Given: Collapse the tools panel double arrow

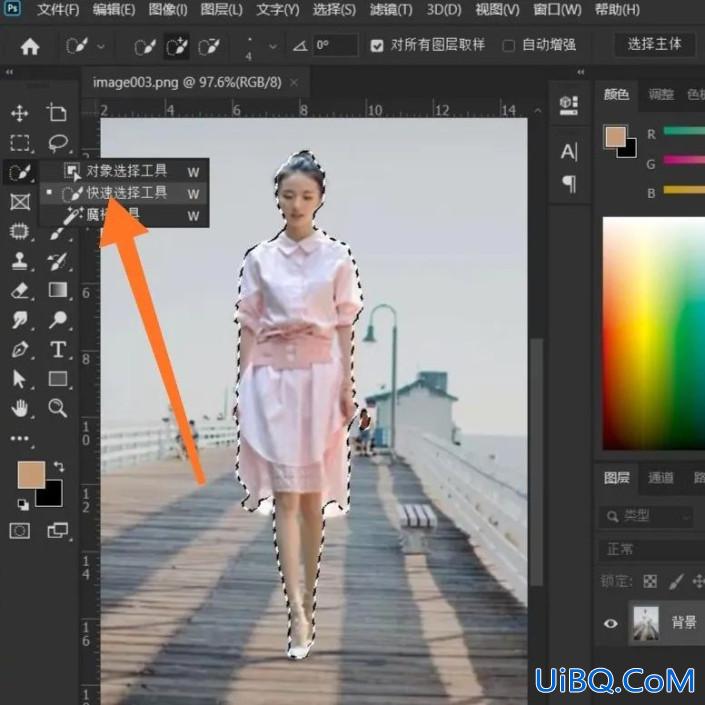Looking at the screenshot, I should coord(9,72).
